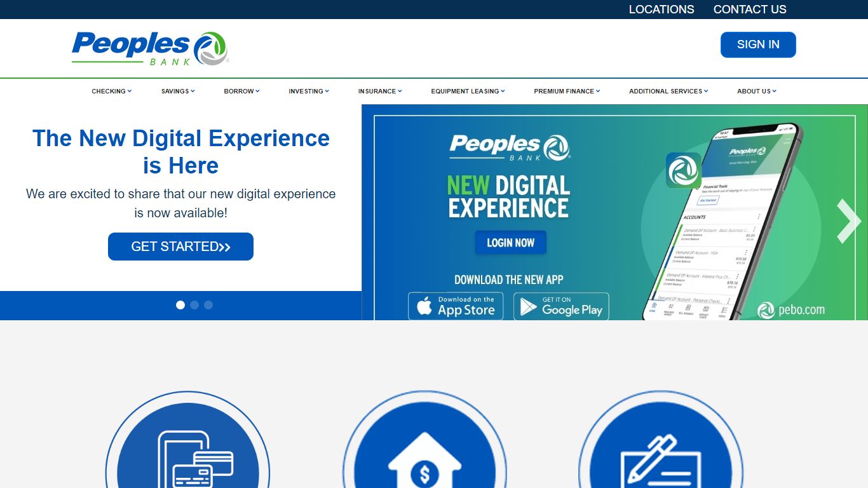Expand the Additional Services menu
The height and width of the screenshot is (488, 868).
pyautogui.click(x=668, y=91)
